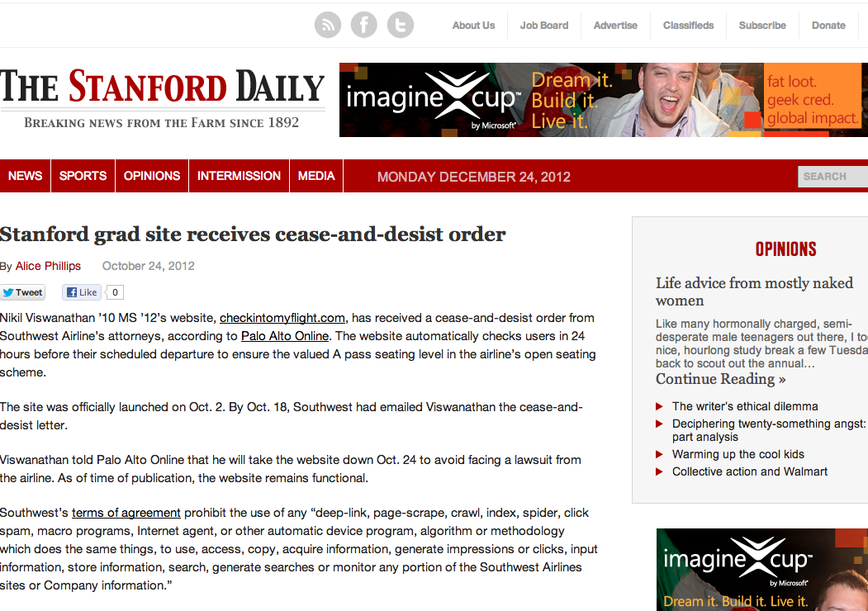Follow the Palo Alto Online link
Screen dimensions: 868x611
coord(285,336)
